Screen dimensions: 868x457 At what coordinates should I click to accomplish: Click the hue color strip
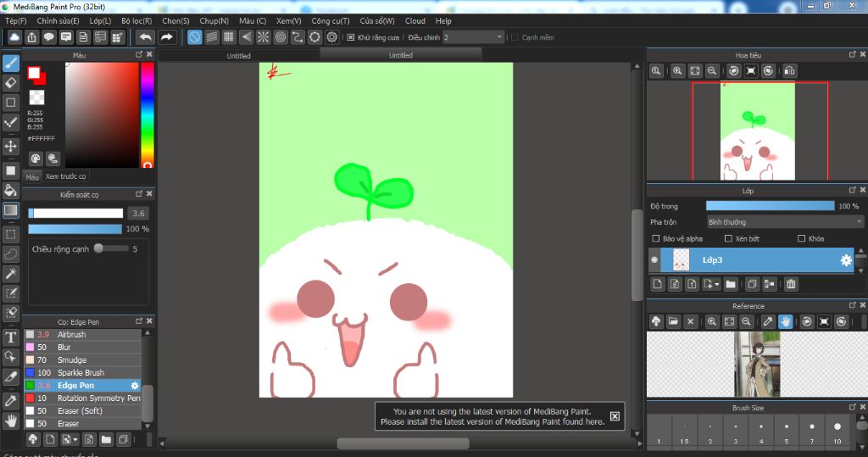147,114
